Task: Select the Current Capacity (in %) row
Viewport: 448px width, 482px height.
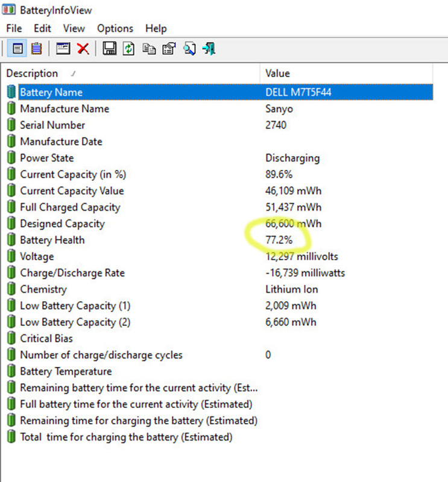Action: point(219,174)
